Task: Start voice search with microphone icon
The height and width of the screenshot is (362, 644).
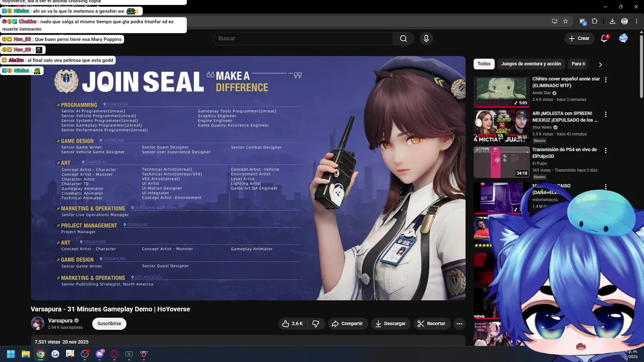Action: [426, 39]
